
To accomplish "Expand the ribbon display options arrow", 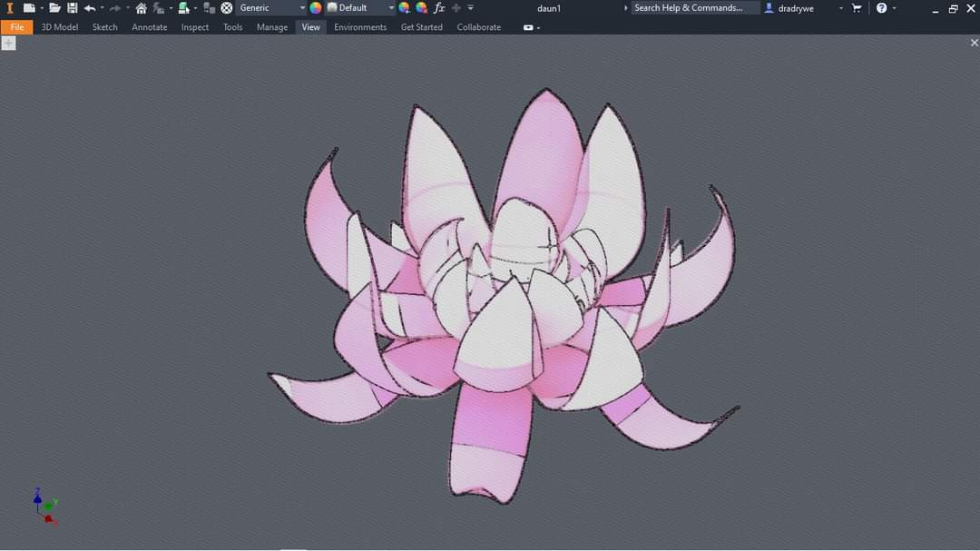I will coord(539,27).
